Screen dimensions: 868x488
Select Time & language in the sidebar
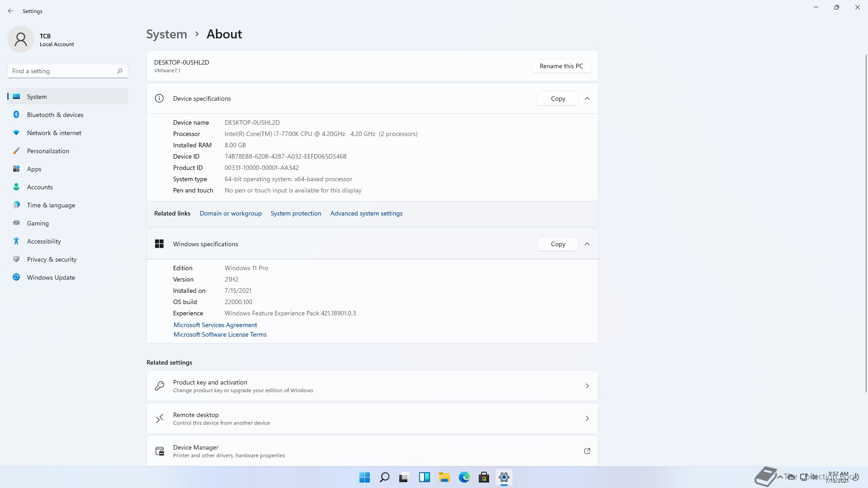51,205
